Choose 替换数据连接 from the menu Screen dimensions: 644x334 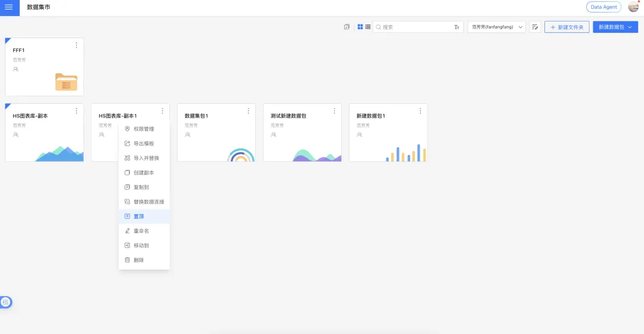point(144,202)
